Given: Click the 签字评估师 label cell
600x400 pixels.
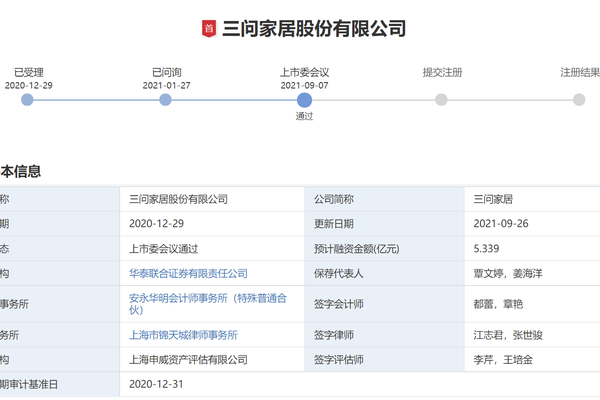Looking at the screenshot, I should [385, 359].
